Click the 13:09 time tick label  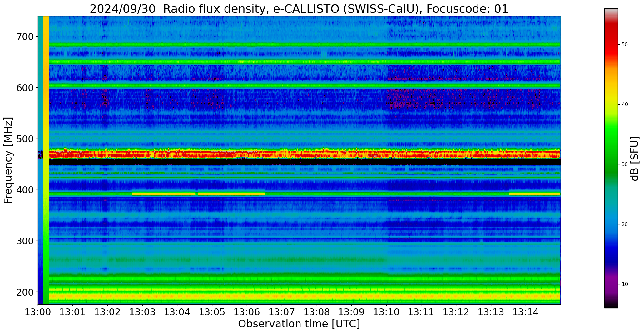click(x=352, y=312)
